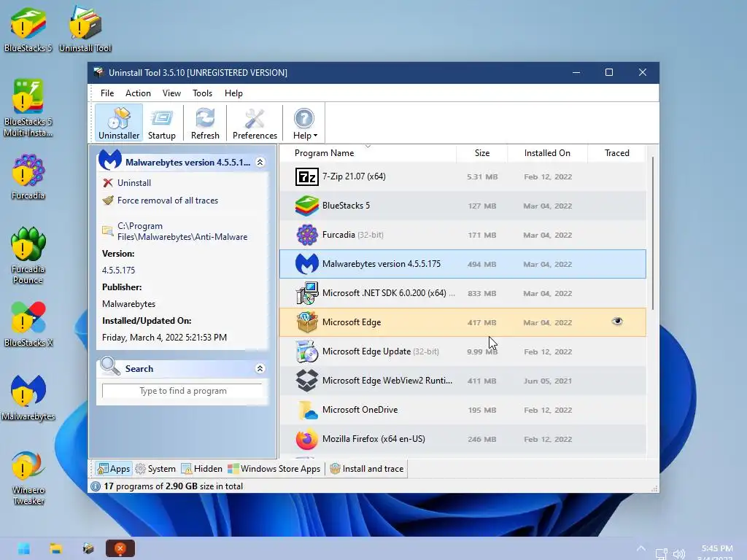This screenshot has height=560, width=747.
Task: Collapse the Search panel
Action: [260, 368]
